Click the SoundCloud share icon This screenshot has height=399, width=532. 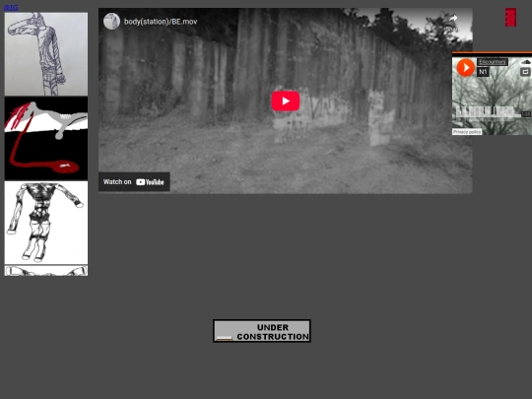525,72
